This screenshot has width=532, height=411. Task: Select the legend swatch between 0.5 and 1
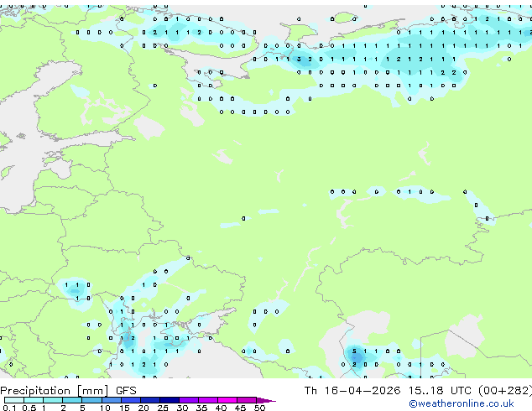click(x=34, y=400)
